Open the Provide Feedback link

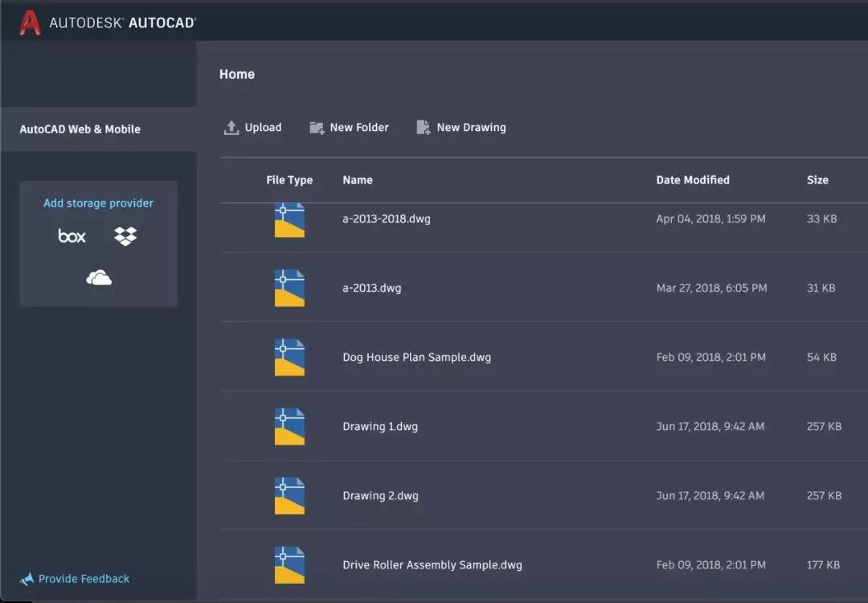(84, 579)
